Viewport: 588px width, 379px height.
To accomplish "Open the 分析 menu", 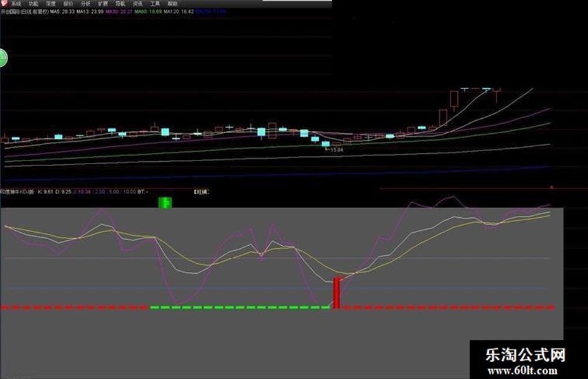I will tap(85, 4).
